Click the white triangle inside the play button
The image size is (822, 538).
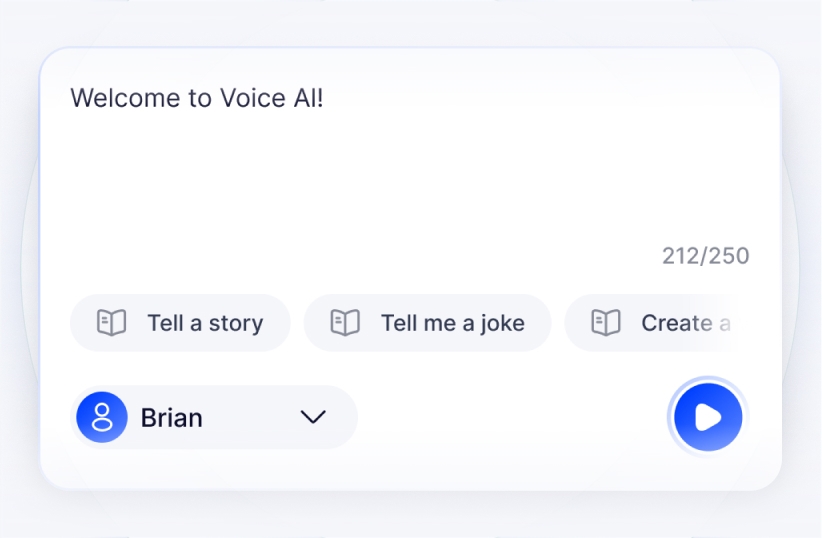pyautogui.click(x=709, y=417)
